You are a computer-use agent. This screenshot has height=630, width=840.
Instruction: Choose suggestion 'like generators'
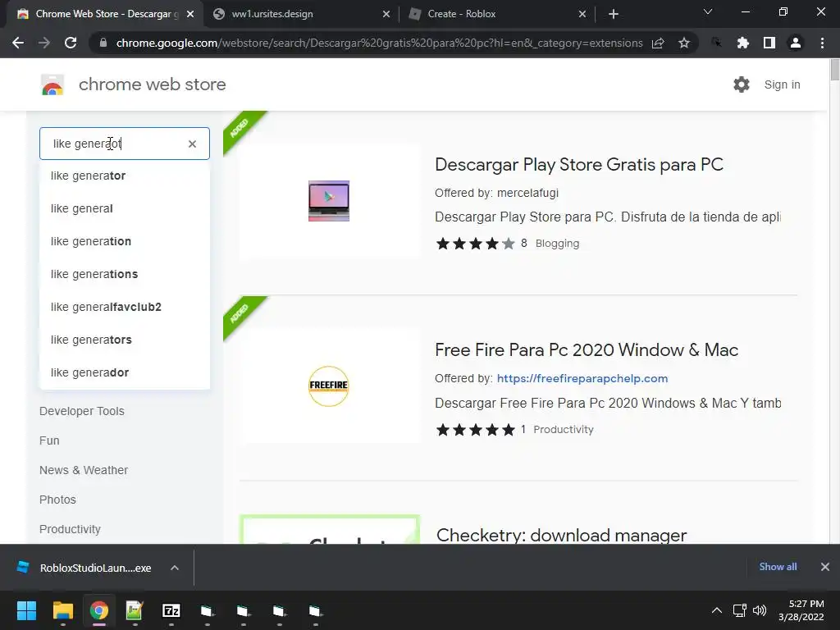click(x=125, y=340)
